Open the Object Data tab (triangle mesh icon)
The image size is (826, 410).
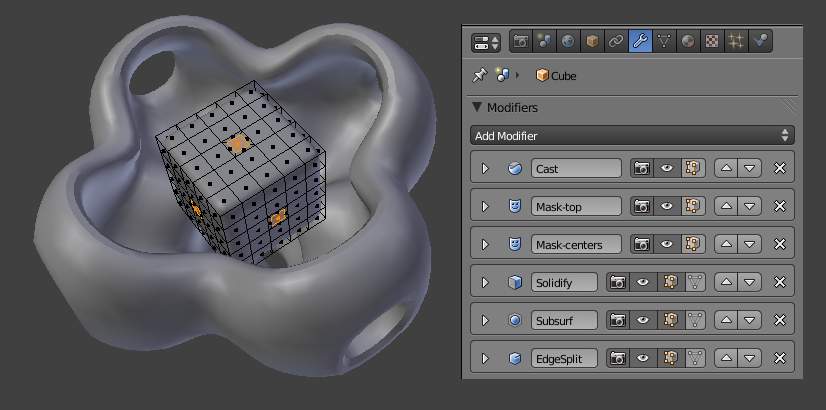tap(664, 42)
